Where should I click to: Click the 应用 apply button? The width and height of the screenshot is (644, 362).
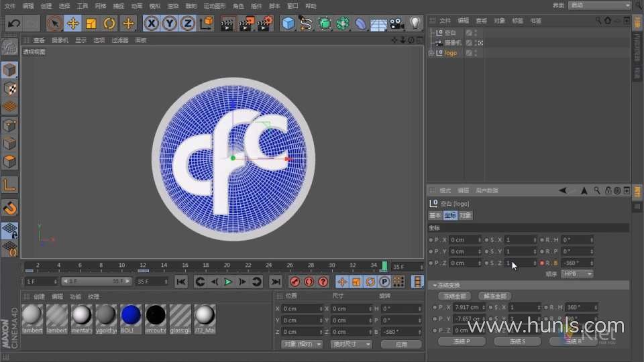click(x=401, y=345)
